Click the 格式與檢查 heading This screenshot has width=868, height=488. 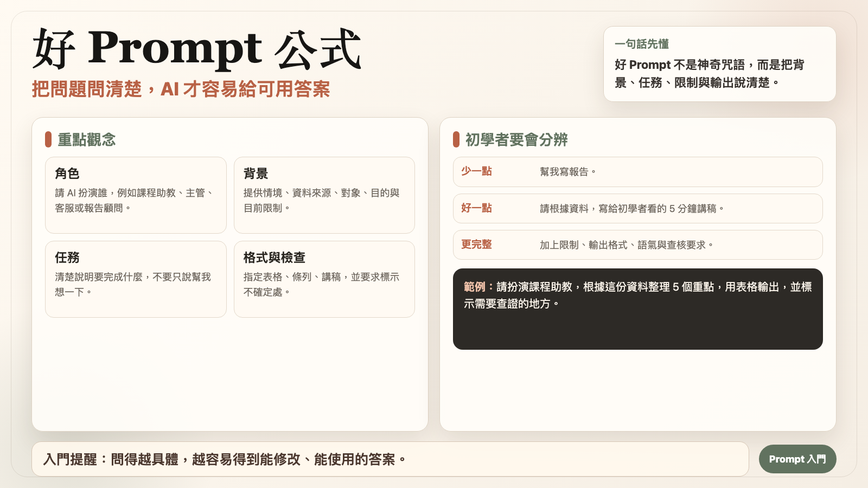point(275,258)
